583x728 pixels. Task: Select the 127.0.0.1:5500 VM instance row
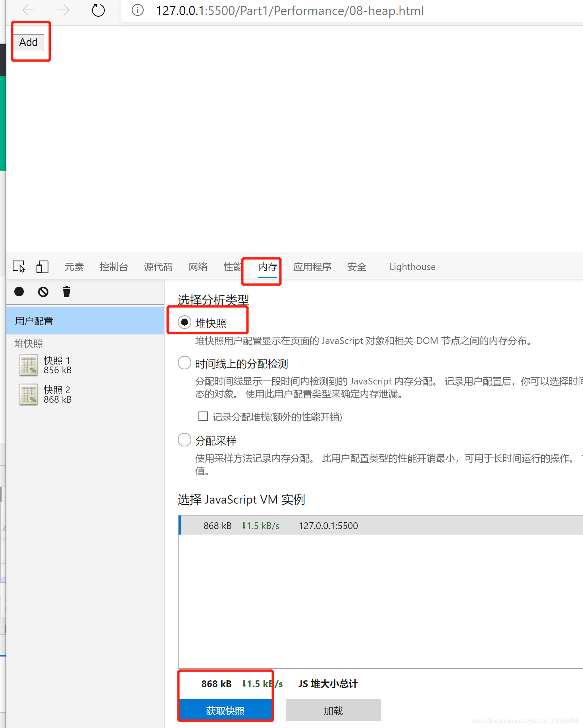381,525
